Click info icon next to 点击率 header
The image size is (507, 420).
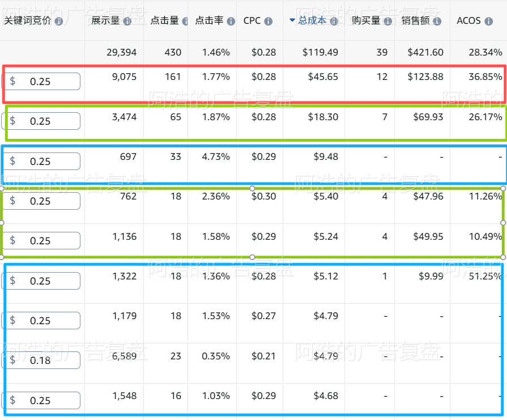coord(231,22)
